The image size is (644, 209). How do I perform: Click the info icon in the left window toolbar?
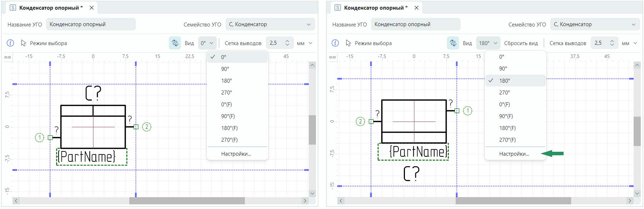coord(10,43)
